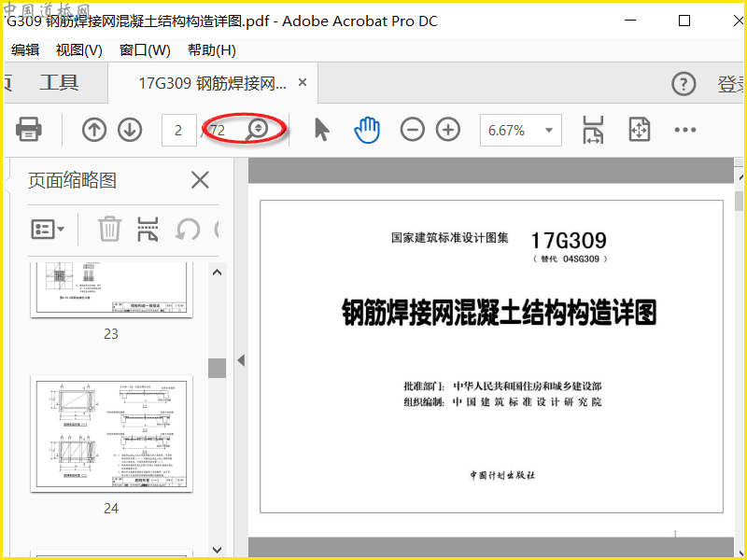Image resolution: width=747 pixels, height=560 pixels.
Task: Go to previous page with up arrow
Action: pos(94,130)
